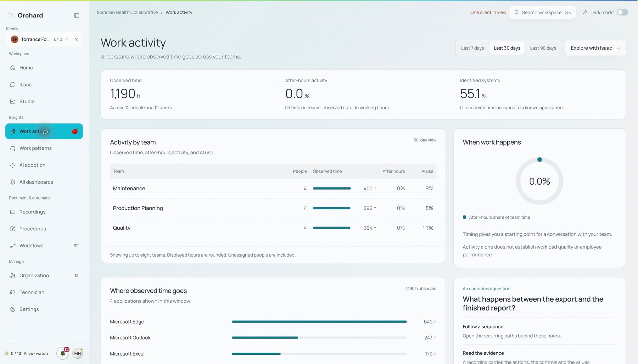Click the Maintenance team name

129,189
